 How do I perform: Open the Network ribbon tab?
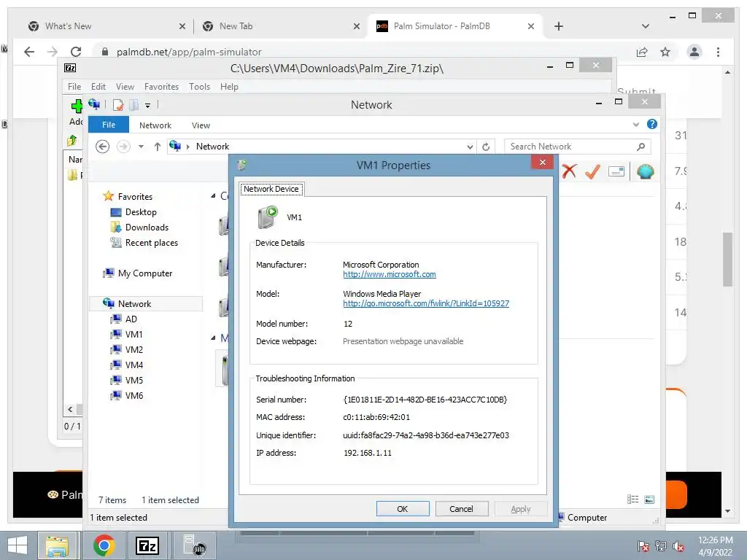pos(155,125)
